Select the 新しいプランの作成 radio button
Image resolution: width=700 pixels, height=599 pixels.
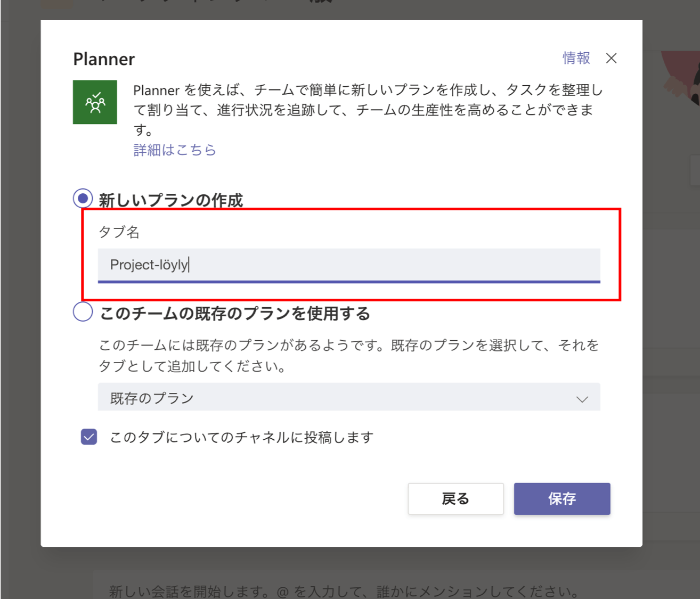coord(83,199)
